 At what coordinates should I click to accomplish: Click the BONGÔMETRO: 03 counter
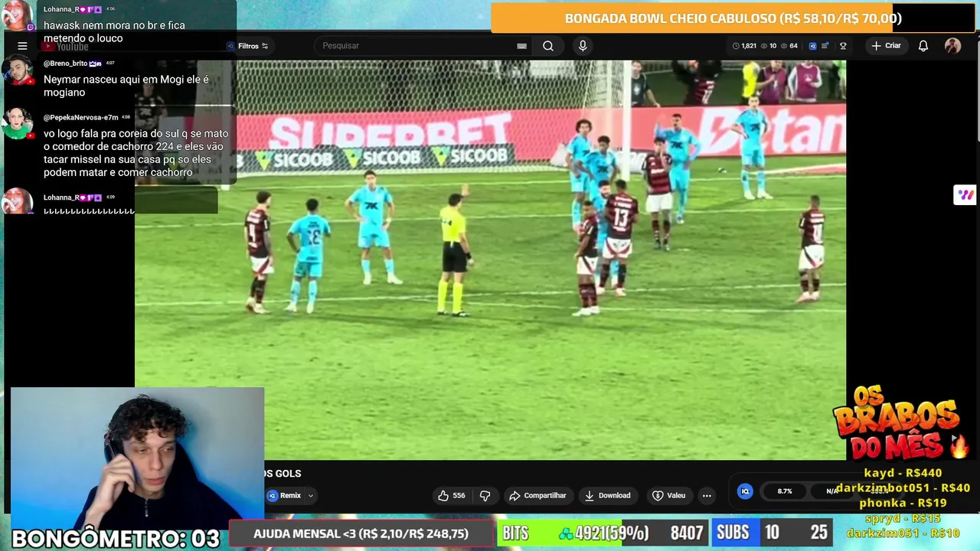[115, 538]
